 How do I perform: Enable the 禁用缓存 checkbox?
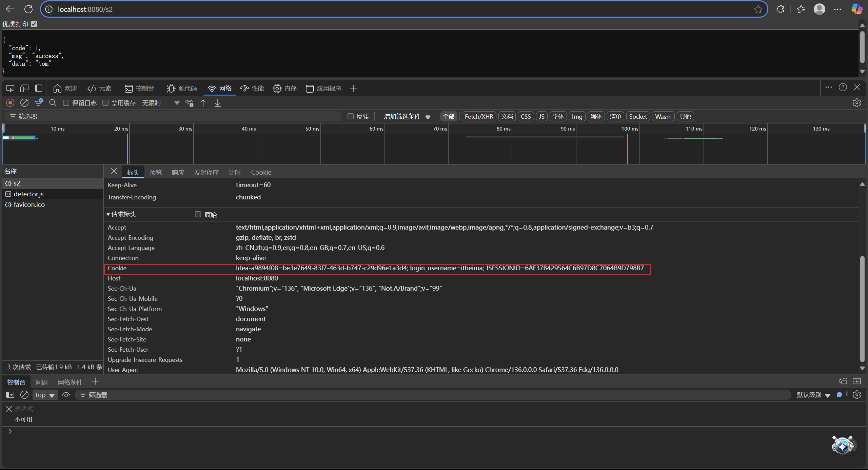(105, 103)
